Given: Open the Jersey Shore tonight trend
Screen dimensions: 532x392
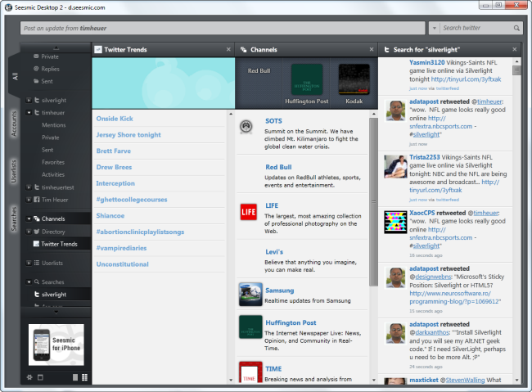Looking at the screenshot, I should coord(128,135).
